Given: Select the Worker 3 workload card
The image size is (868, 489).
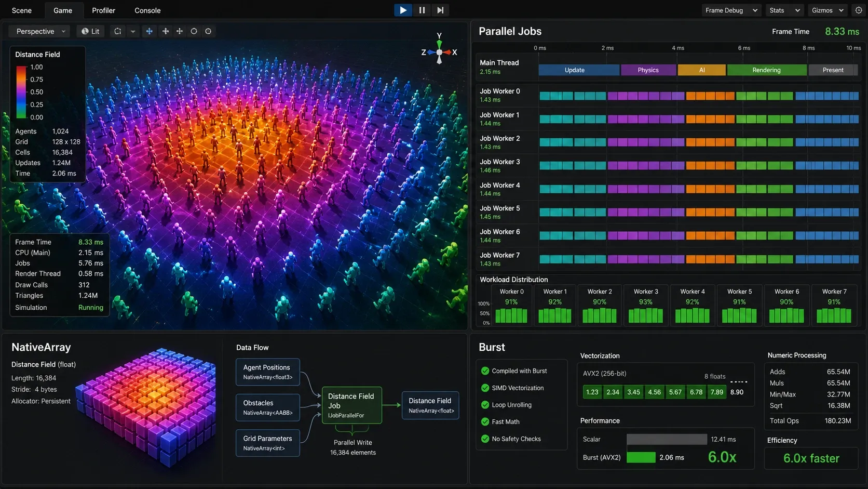Looking at the screenshot, I should [x=646, y=306].
